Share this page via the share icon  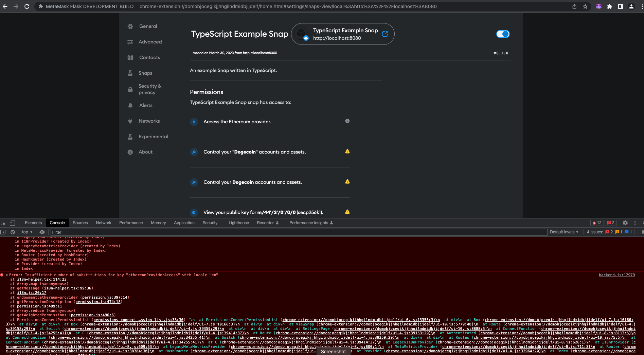[x=574, y=6]
